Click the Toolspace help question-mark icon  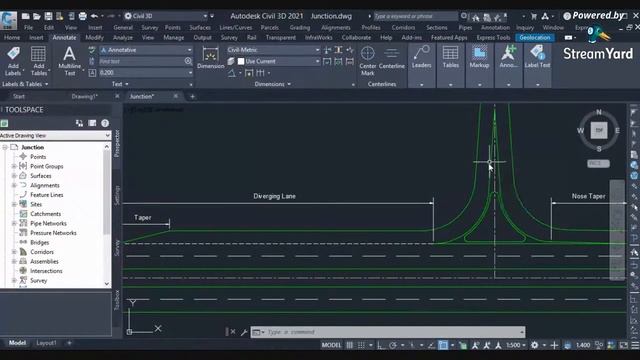coord(105,123)
